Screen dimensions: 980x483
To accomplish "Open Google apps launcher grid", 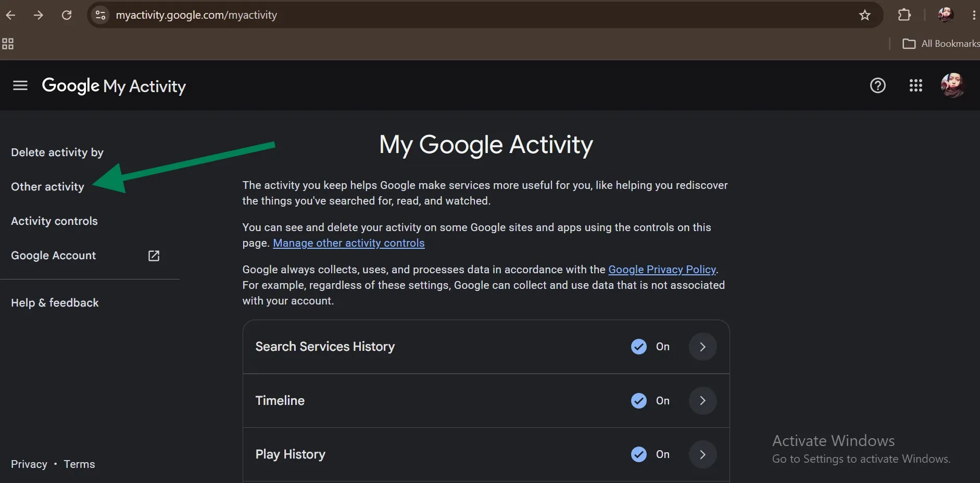I will 916,85.
